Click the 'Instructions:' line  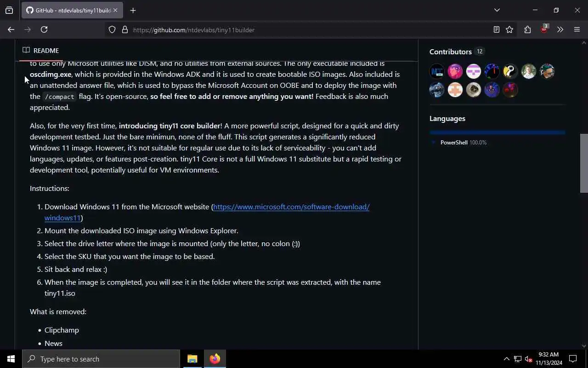pyautogui.click(x=50, y=188)
